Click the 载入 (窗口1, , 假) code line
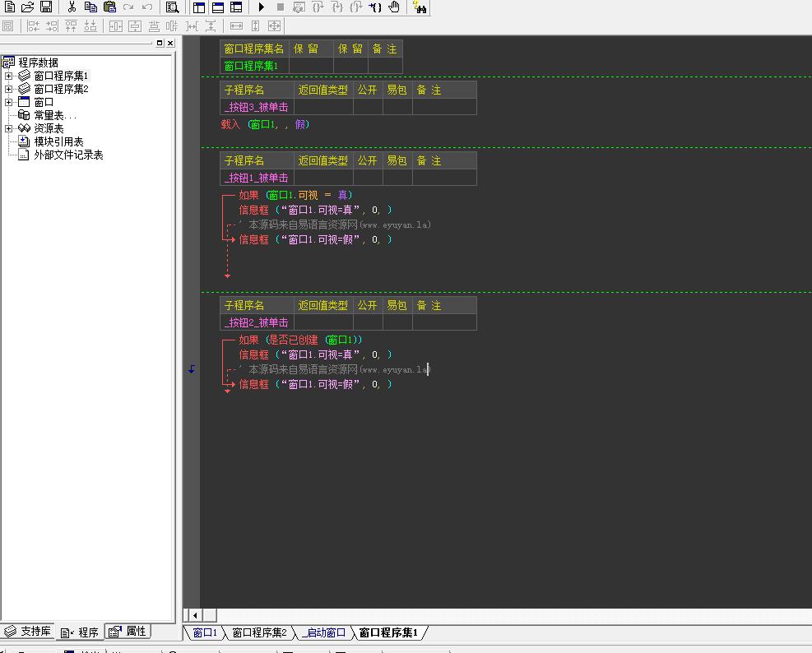This screenshot has width=812, height=653. (x=265, y=125)
